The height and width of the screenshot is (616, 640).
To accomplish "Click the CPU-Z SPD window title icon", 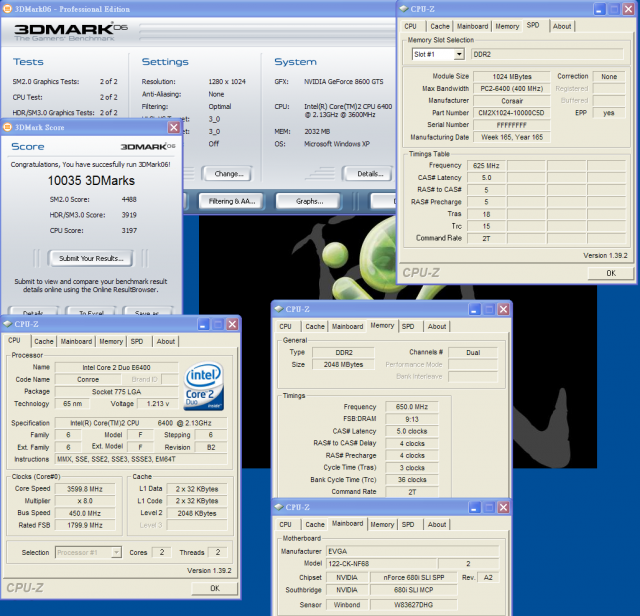I will pos(403,9).
